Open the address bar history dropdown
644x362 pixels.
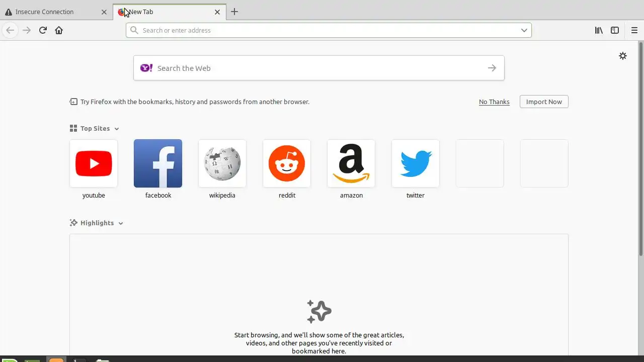tap(524, 30)
